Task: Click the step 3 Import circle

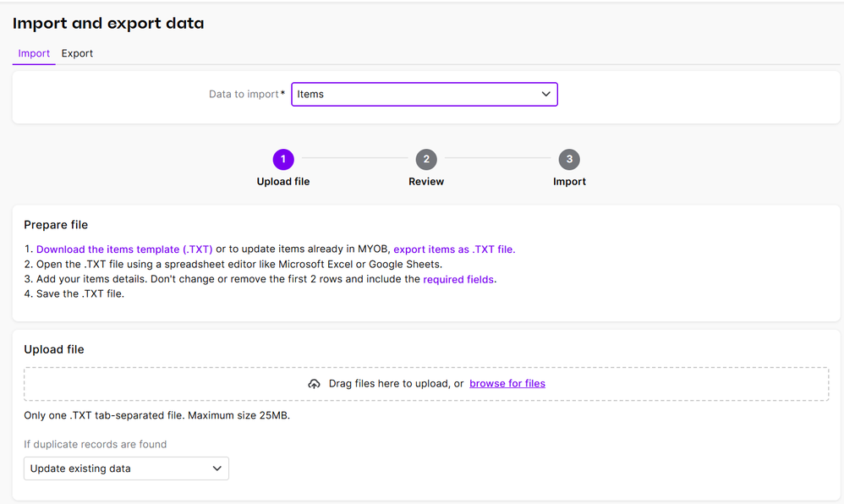Action: pyautogui.click(x=569, y=159)
